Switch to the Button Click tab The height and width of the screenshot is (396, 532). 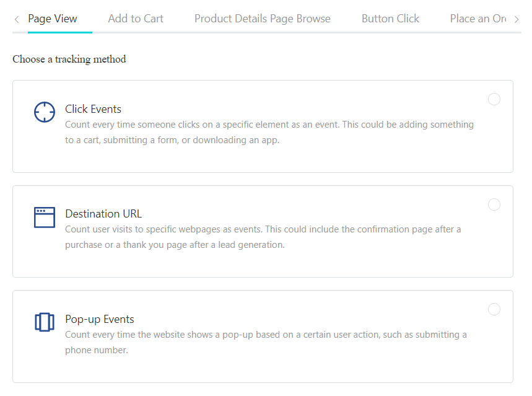[x=390, y=19]
